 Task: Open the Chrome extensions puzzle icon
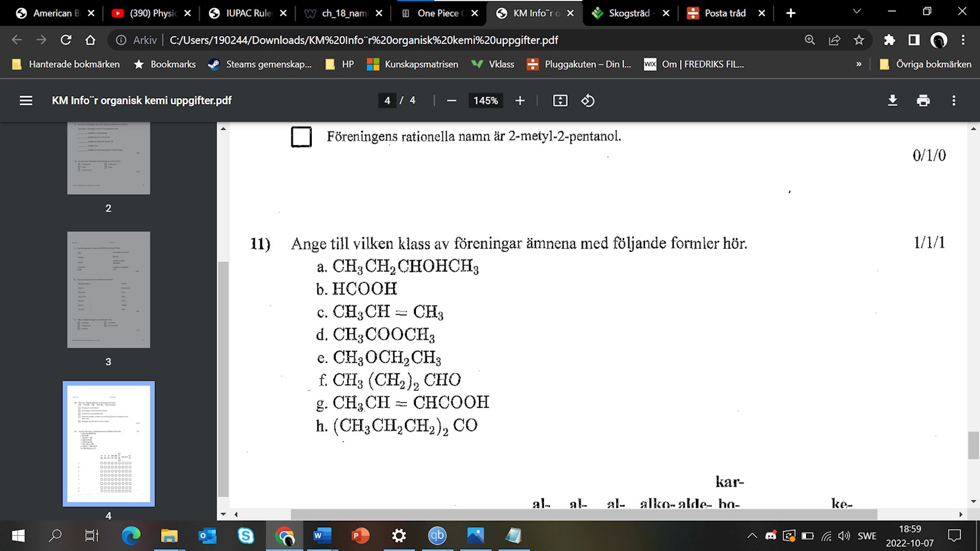889,40
